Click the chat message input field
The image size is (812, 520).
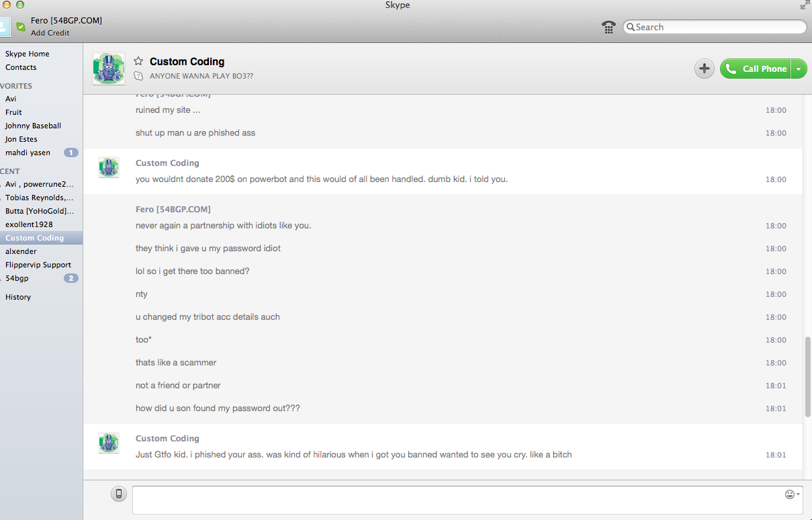click(457, 500)
